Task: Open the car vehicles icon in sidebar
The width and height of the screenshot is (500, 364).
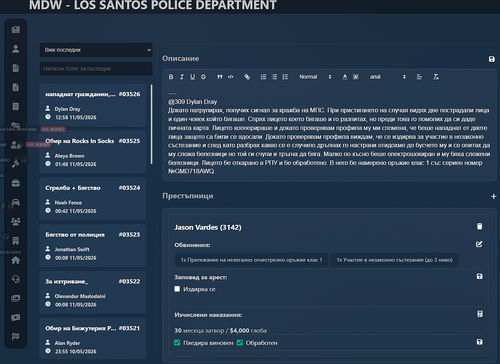Action: click(x=15, y=202)
